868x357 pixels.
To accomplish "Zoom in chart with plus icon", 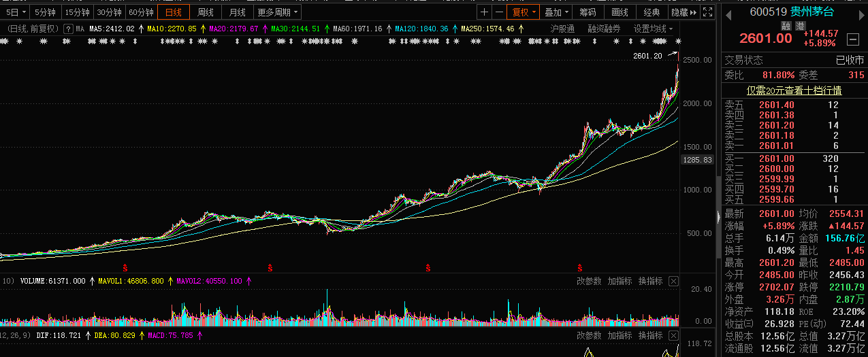I will (484, 12).
